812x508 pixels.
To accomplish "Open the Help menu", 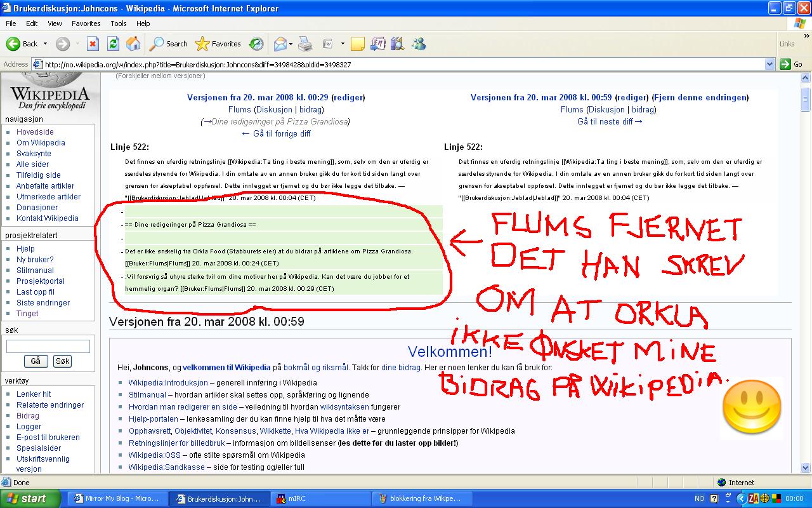I will (x=143, y=23).
